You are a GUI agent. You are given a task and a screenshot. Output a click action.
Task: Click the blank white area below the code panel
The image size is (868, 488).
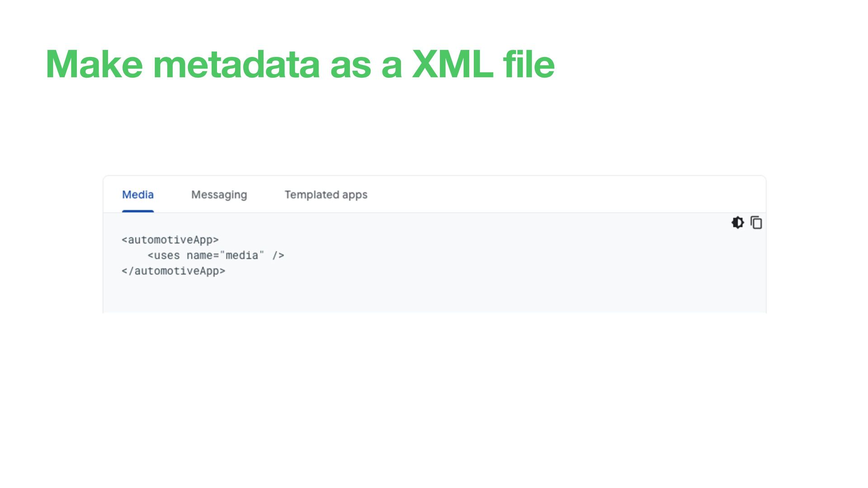pyautogui.click(x=434, y=398)
